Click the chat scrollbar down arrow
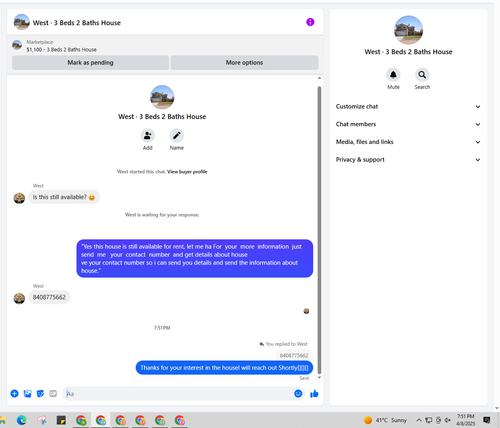 click(x=319, y=378)
